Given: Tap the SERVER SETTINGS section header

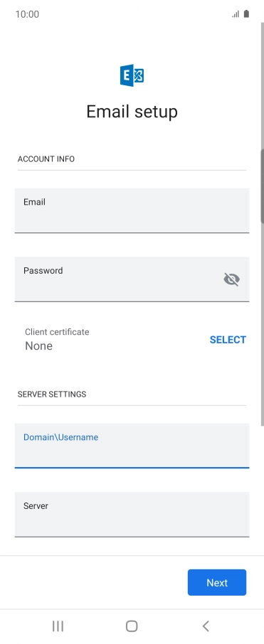Looking at the screenshot, I should tap(52, 395).
